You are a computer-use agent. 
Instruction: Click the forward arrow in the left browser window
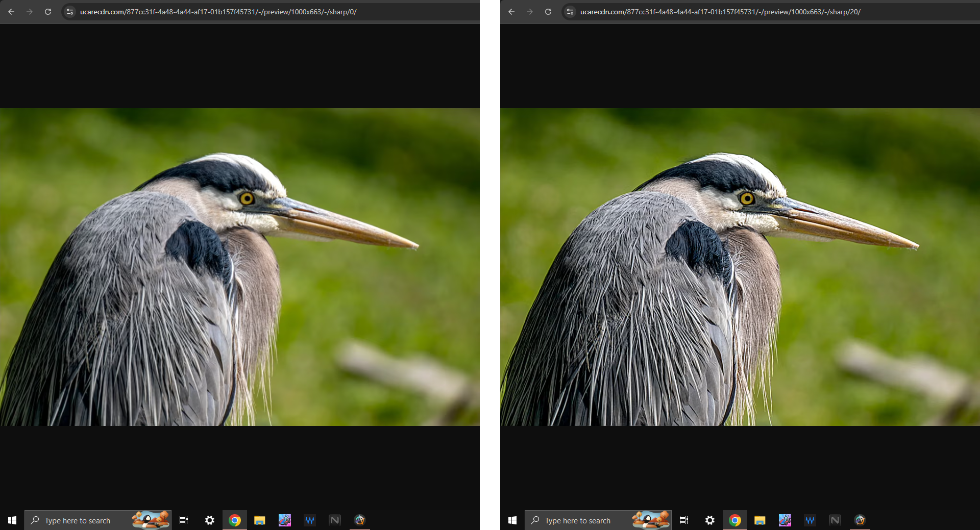(x=29, y=12)
